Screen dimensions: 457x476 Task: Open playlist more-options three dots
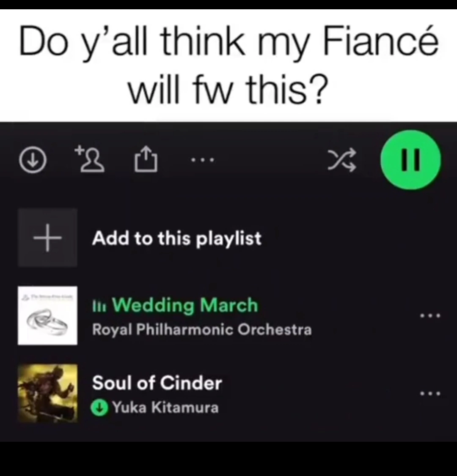tap(202, 159)
